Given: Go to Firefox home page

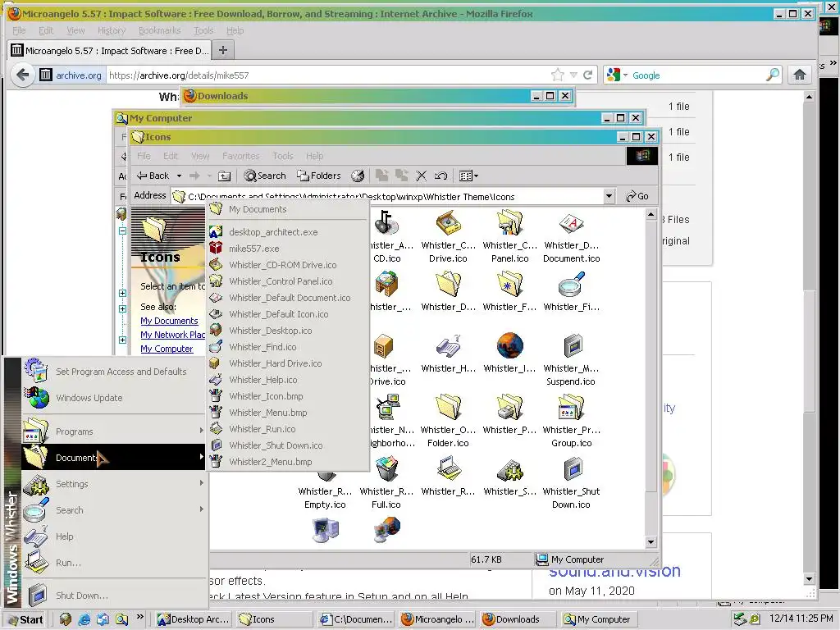Looking at the screenshot, I should (800, 75).
